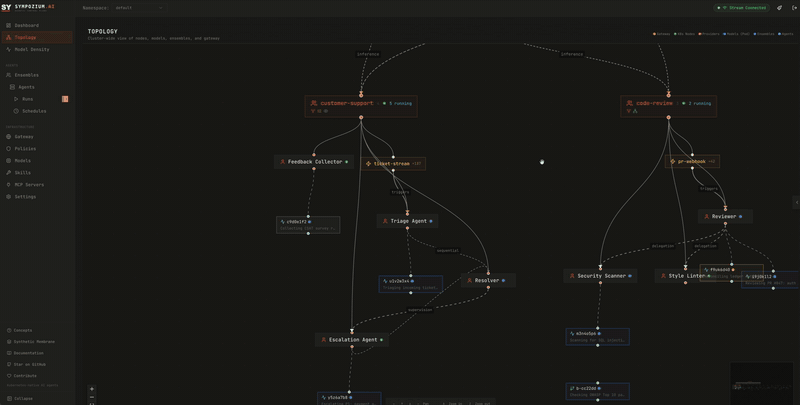Select the Topology sidebar item
This screenshot has width=800, height=405.
point(37,37)
